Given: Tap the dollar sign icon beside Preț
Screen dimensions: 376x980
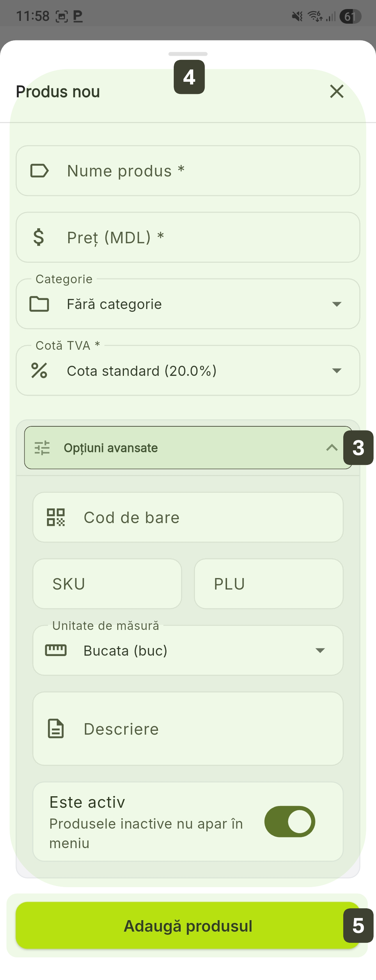Looking at the screenshot, I should click(x=39, y=237).
